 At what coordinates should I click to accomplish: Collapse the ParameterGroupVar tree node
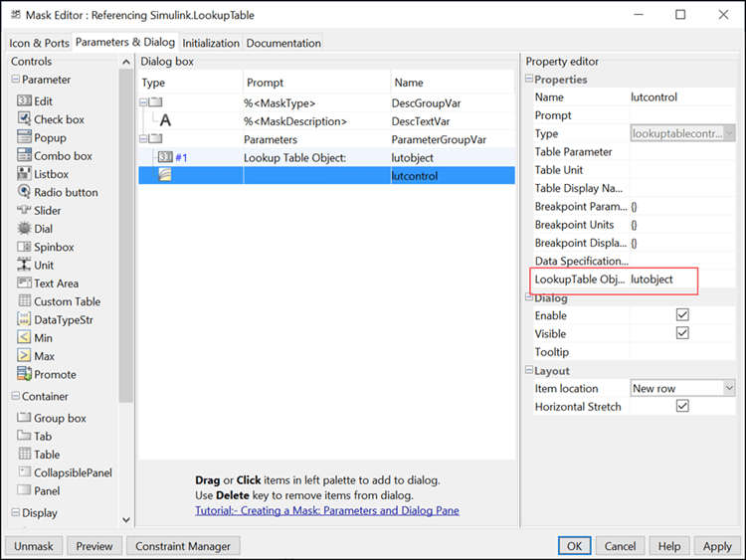point(143,139)
